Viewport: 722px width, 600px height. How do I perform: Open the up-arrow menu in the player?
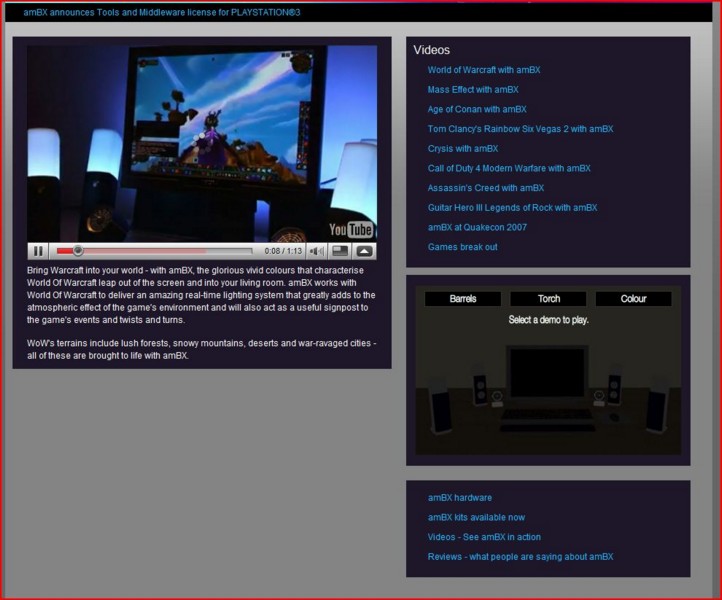pos(364,251)
